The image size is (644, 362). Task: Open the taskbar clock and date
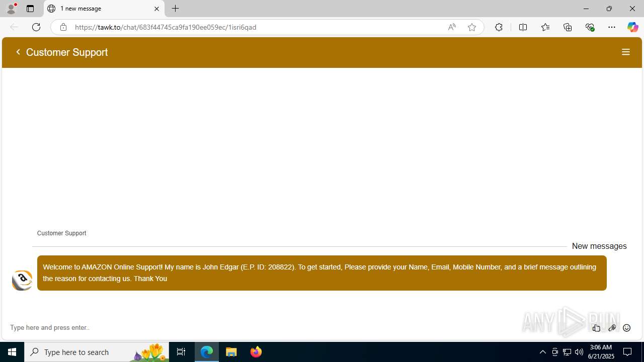[600, 352]
